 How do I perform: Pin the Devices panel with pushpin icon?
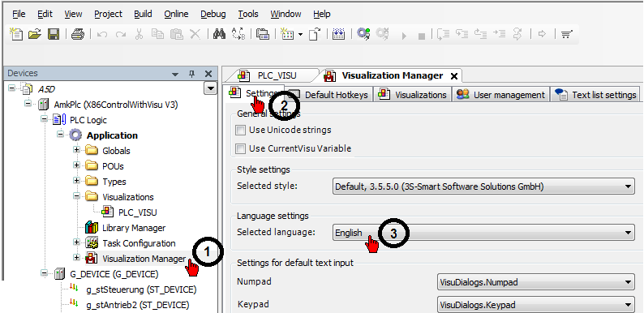coord(191,74)
